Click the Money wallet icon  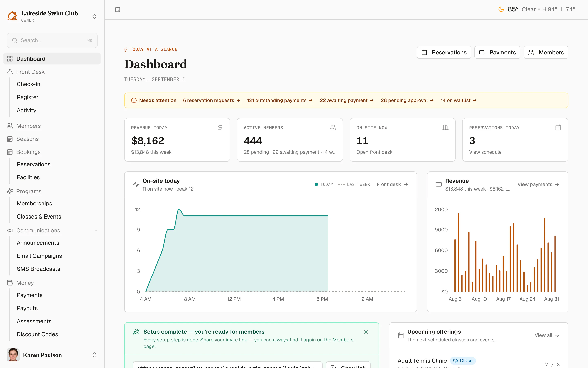point(10,283)
